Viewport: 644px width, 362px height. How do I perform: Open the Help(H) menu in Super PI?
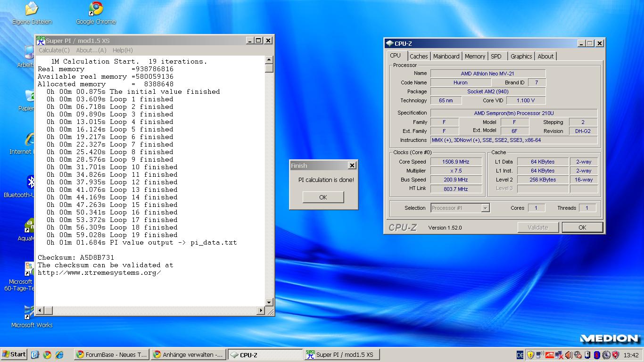[x=123, y=50]
